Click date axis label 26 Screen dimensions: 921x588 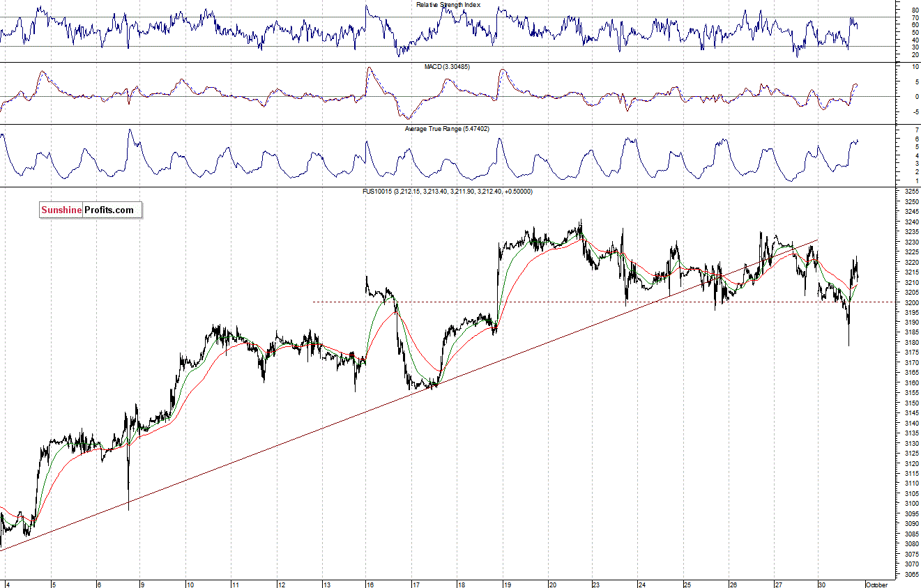point(733,585)
